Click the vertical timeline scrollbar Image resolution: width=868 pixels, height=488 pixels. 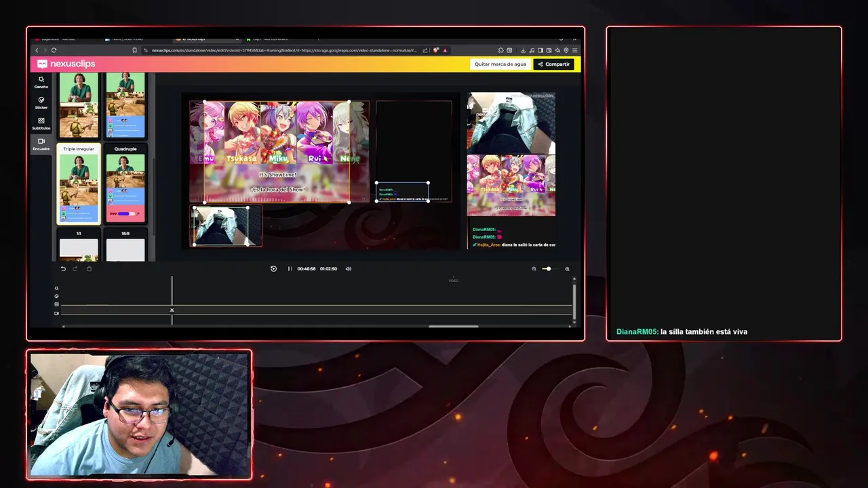(574, 301)
